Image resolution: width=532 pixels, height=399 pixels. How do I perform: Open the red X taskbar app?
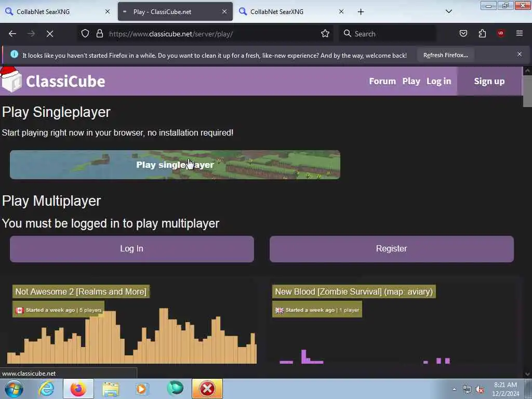(x=207, y=389)
